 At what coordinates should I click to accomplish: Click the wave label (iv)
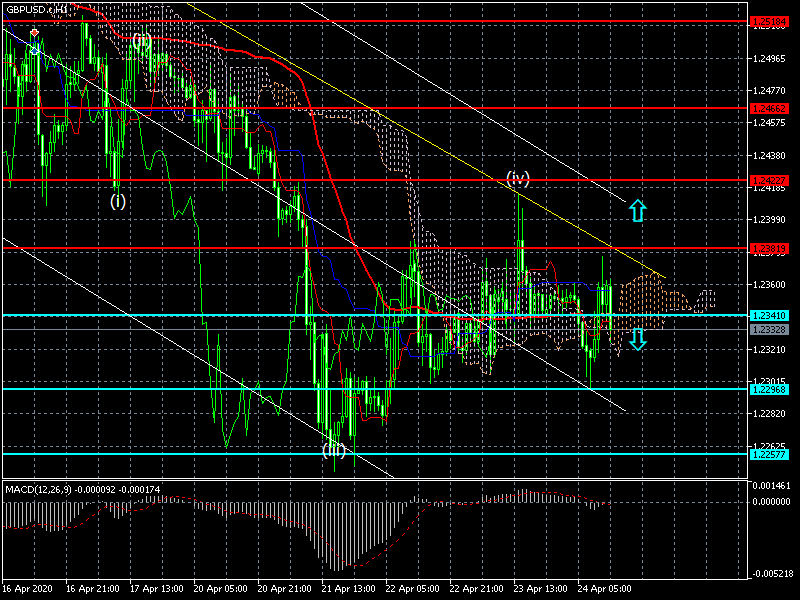518,179
